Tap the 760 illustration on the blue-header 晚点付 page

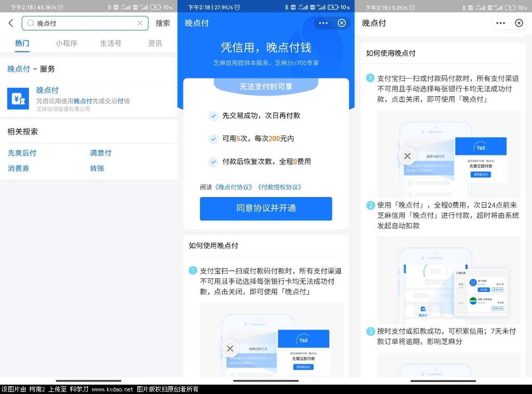click(x=271, y=340)
